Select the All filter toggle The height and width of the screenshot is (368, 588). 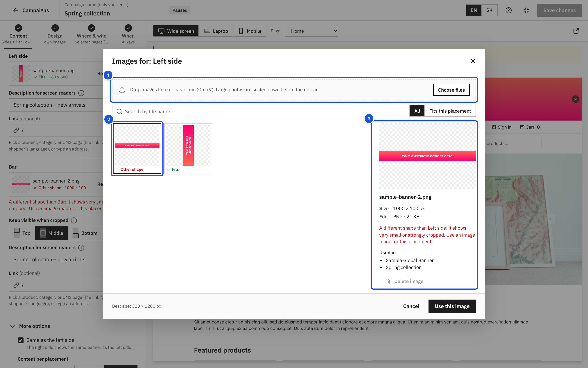pyautogui.click(x=417, y=111)
